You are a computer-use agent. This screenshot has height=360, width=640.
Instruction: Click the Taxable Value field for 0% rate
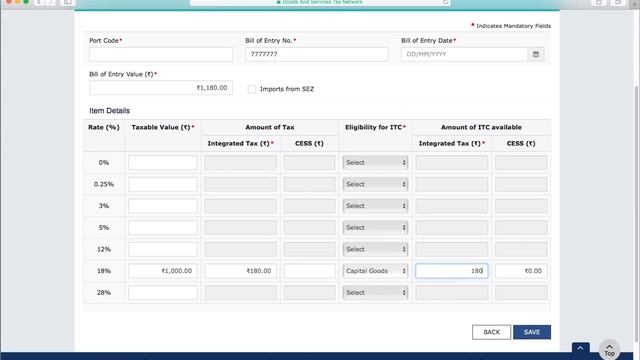coord(162,162)
